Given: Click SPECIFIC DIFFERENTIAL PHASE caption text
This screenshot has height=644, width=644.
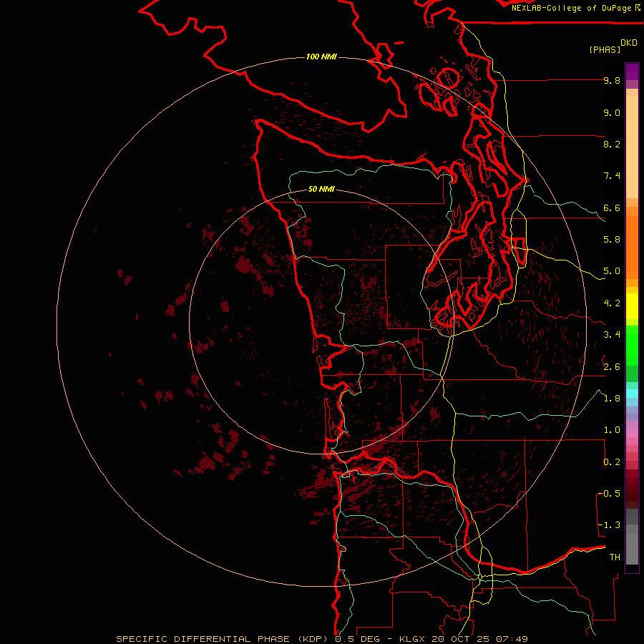Looking at the screenshot, I should click(203, 639).
